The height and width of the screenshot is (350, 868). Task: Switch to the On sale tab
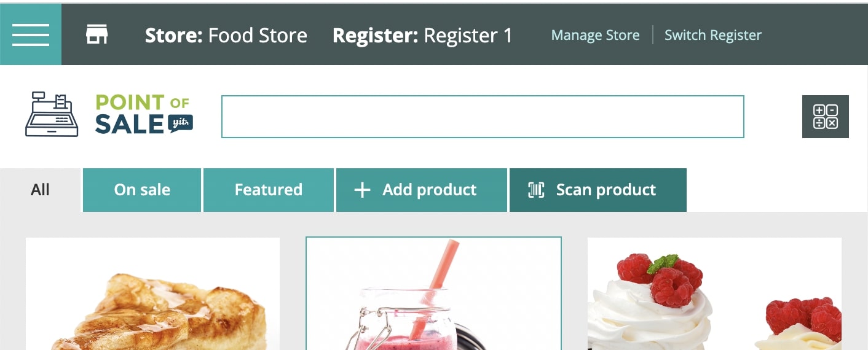tap(142, 190)
